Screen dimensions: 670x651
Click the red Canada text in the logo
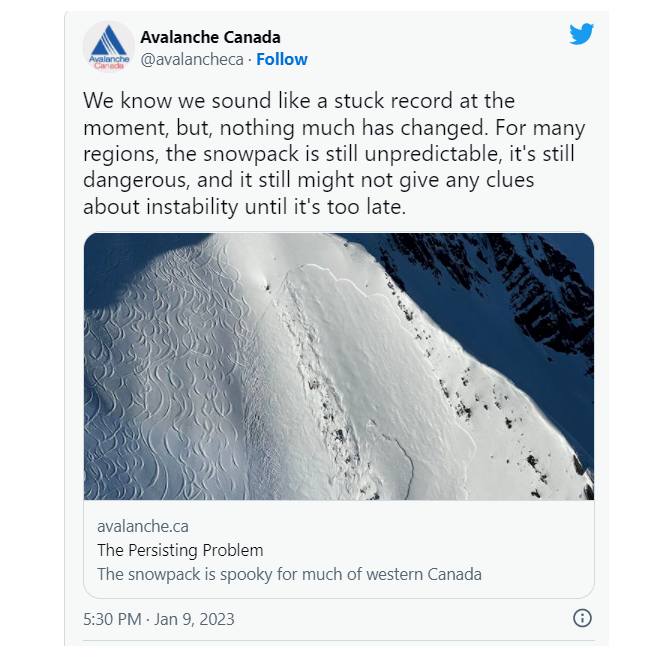[x=109, y=66]
